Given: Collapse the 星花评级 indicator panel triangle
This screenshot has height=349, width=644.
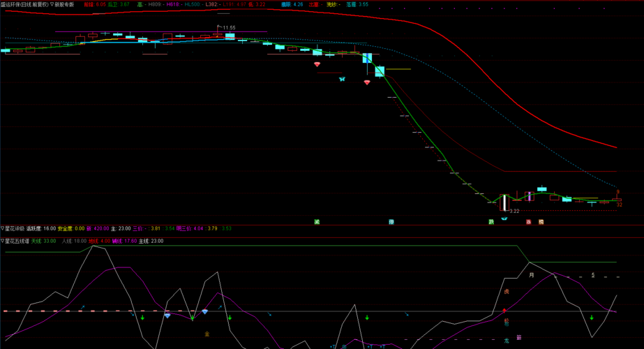Looking at the screenshot, I should pos(3,228).
